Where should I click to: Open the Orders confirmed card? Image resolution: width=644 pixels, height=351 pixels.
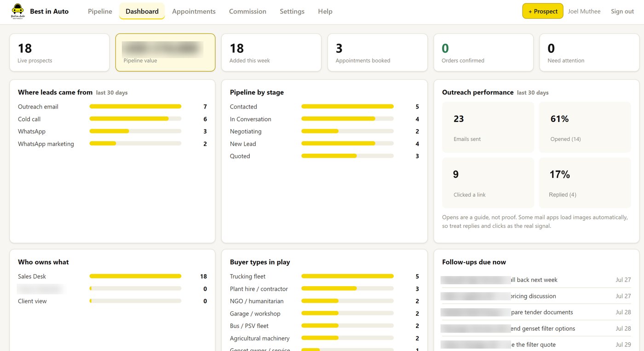coord(483,52)
